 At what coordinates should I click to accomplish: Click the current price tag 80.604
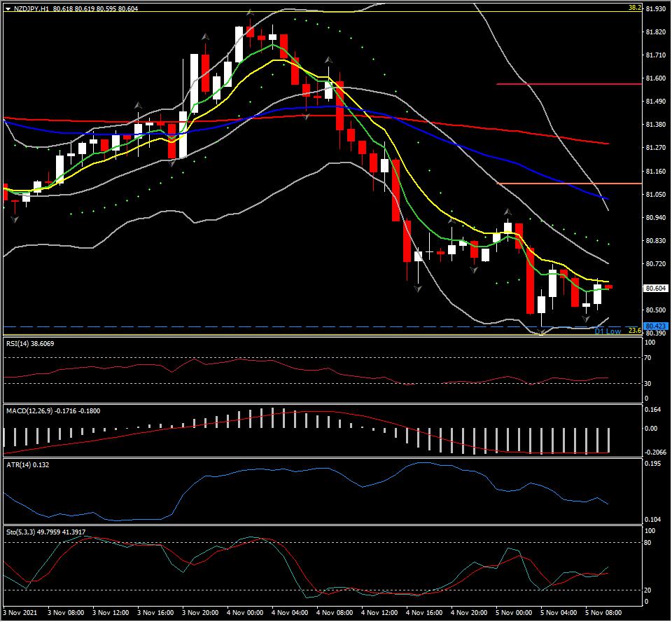coord(656,289)
